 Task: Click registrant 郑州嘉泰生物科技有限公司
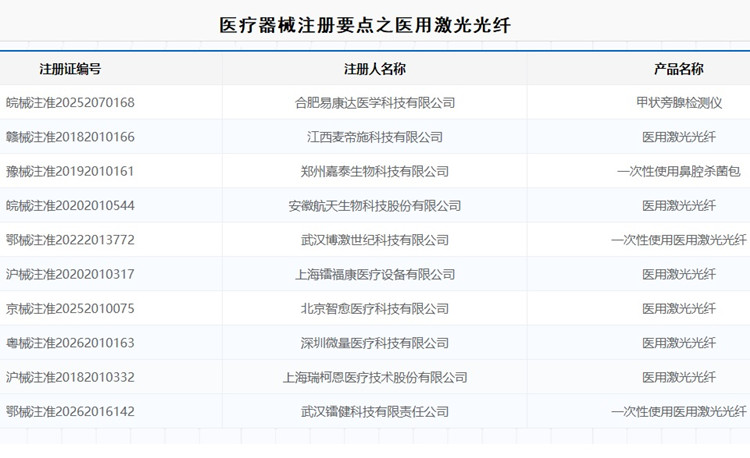click(x=375, y=171)
